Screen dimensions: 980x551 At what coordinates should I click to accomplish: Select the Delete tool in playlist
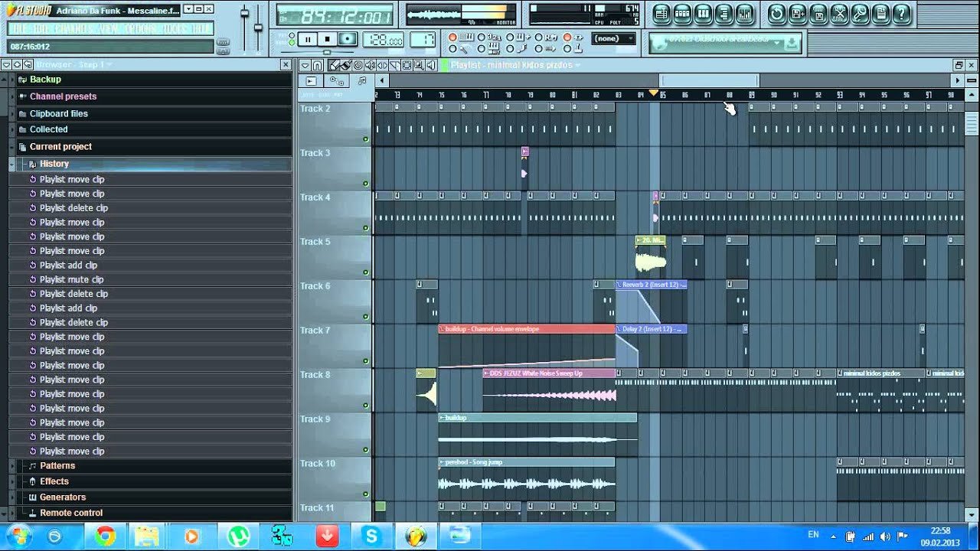tap(358, 65)
